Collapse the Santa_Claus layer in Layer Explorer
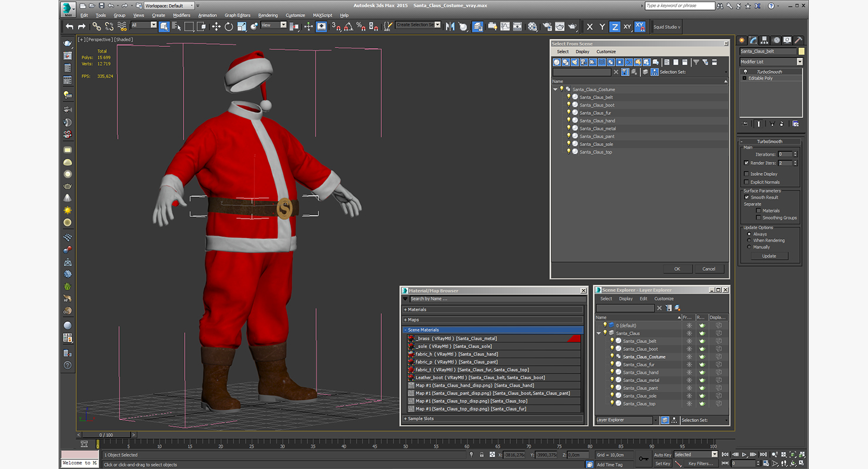This screenshot has height=469, width=868. [x=599, y=333]
